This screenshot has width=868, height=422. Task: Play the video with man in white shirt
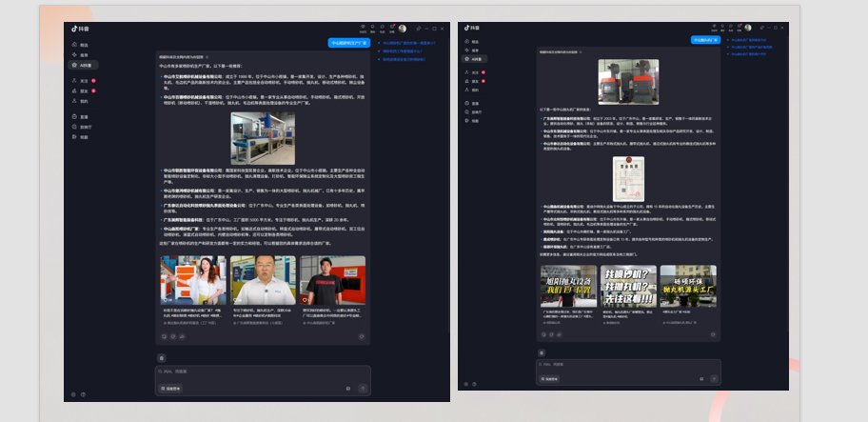click(x=263, y=280)
